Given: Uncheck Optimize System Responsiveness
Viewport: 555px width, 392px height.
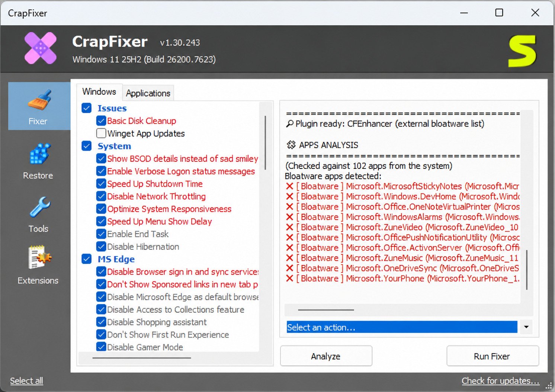Looking at the screenshot, I should point(101,209).
